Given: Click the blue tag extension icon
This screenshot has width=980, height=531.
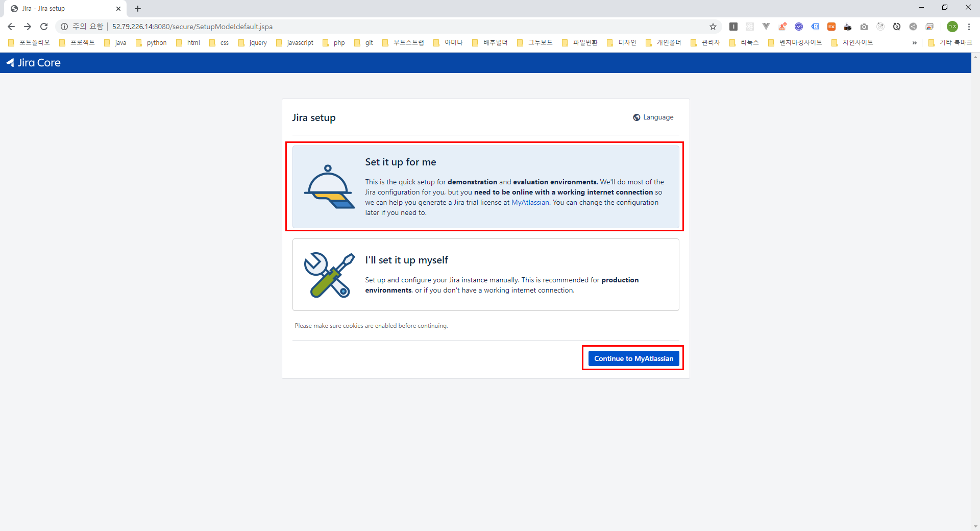Looking at the screenshot, I should [815, 27].
